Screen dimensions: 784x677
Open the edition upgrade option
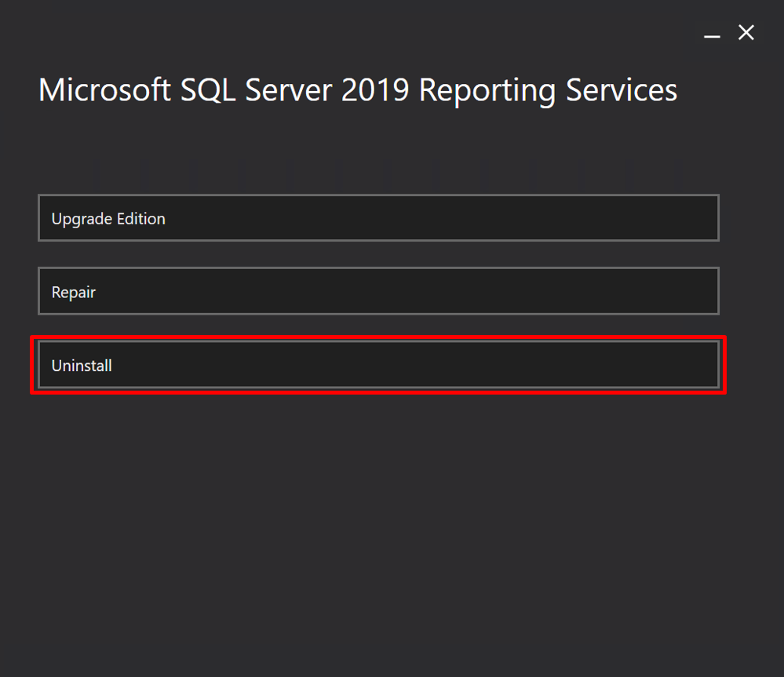pyautogui.click(x=378, y=218)
